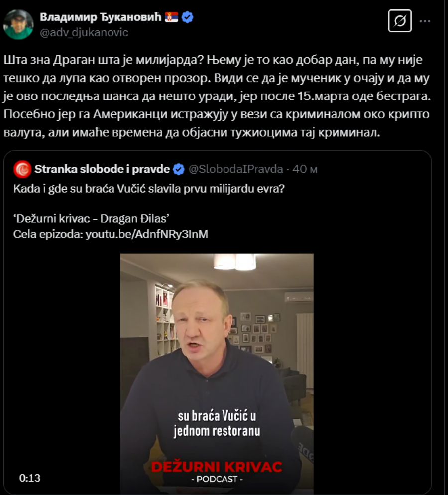
Task: Open the @adv_djukanovic handle
Action: tap(84, 32)
